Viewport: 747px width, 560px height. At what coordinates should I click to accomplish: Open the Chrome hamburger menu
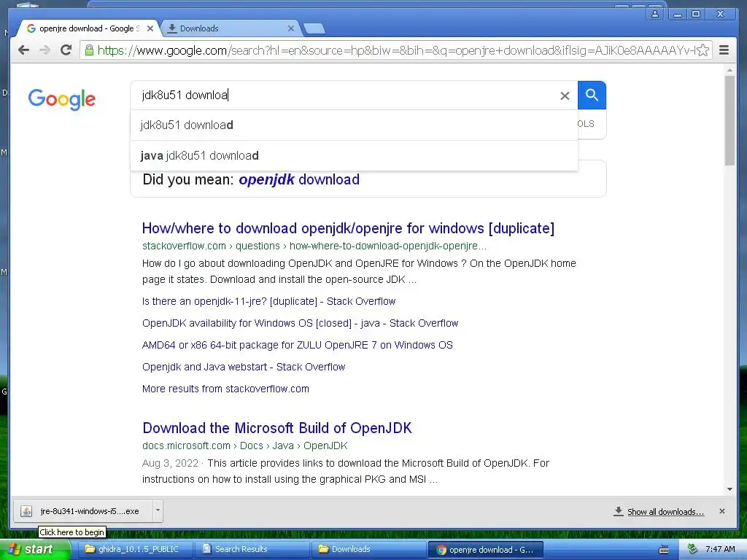(x=724, y=50)
